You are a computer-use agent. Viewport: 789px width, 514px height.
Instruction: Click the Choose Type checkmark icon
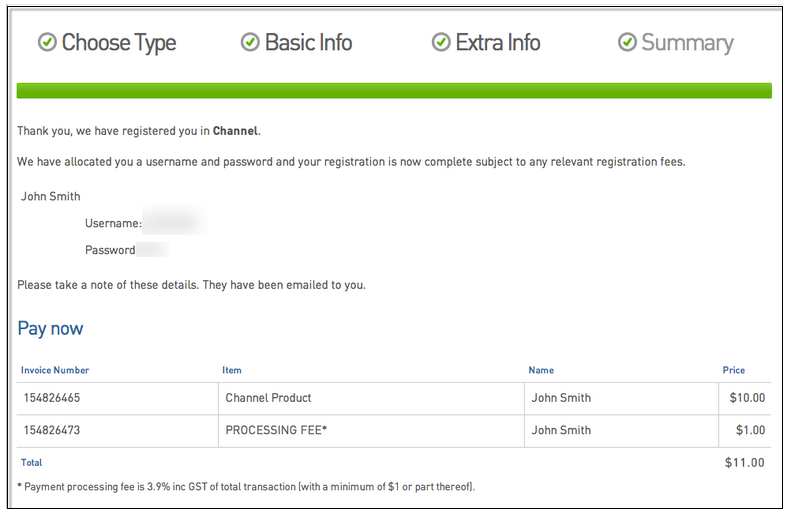click(x=47, y=42)
